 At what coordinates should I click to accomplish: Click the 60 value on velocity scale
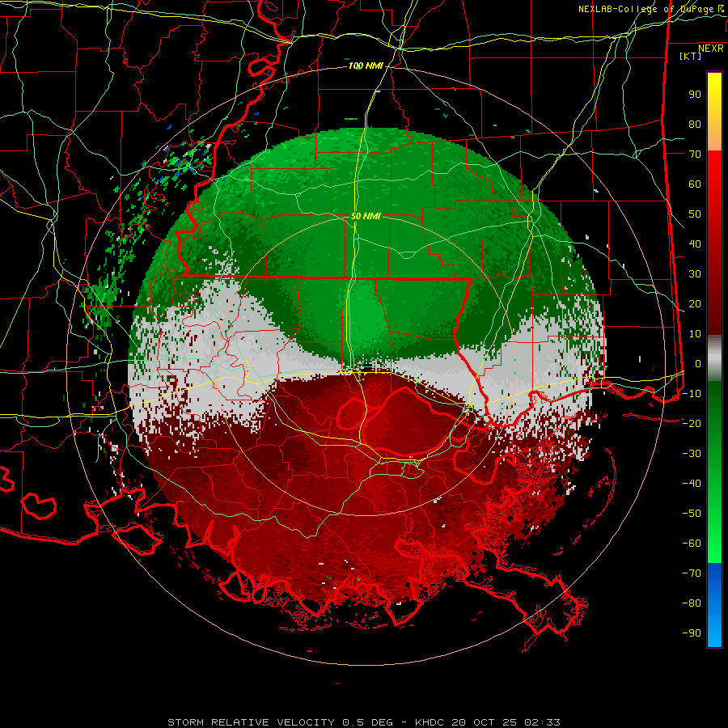pyautogui.click(x=695, y=184)
